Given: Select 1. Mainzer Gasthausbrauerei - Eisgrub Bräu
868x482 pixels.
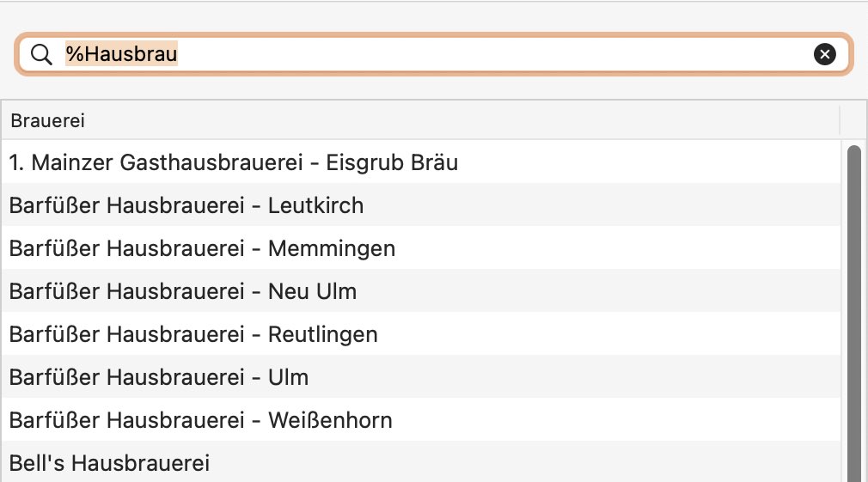Looking at the screenshot, I should click(x=421, y=162).
